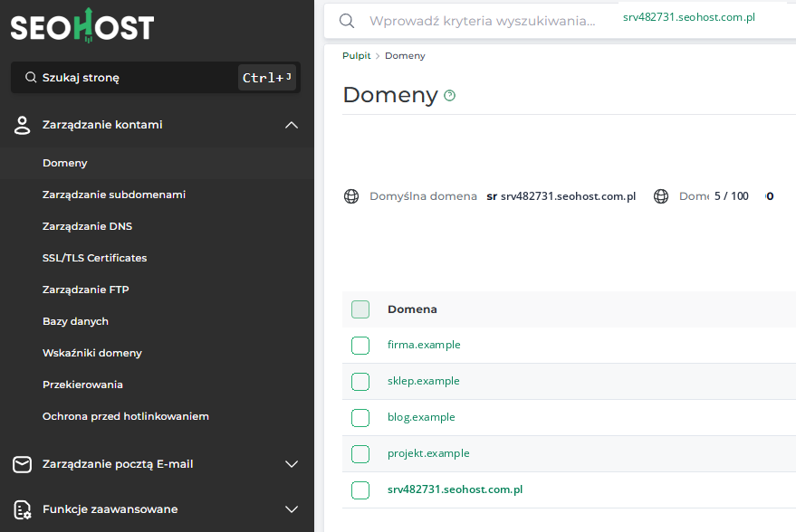Check the box for srv482731.seohost.com.pl row

point(360,489)
